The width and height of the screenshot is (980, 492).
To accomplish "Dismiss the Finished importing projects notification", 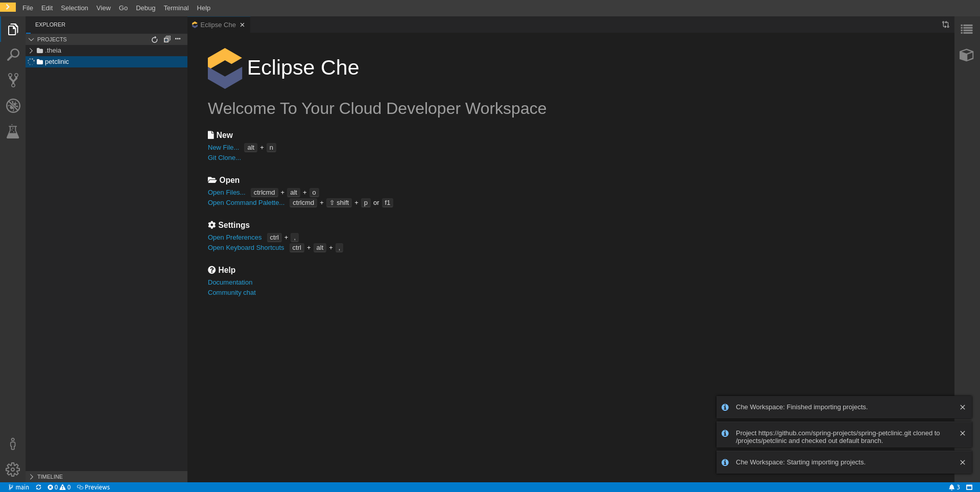I will [x=963, y=407].
